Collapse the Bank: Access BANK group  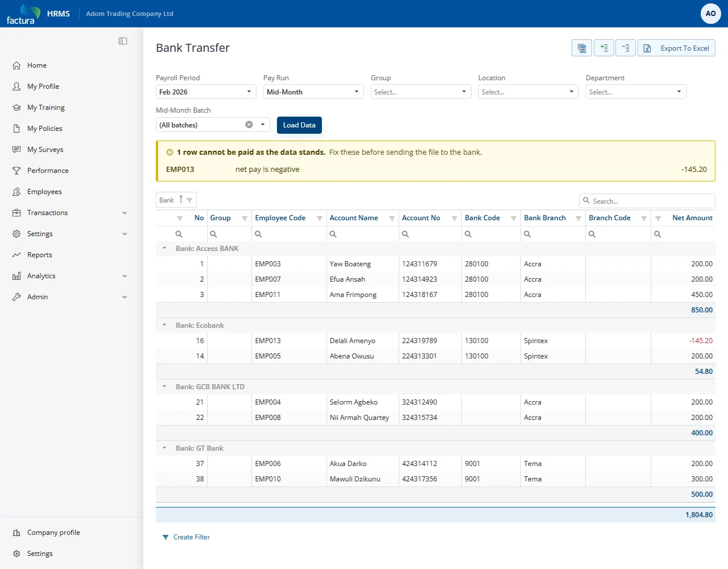pyautogui.click(x=164, y=248)
